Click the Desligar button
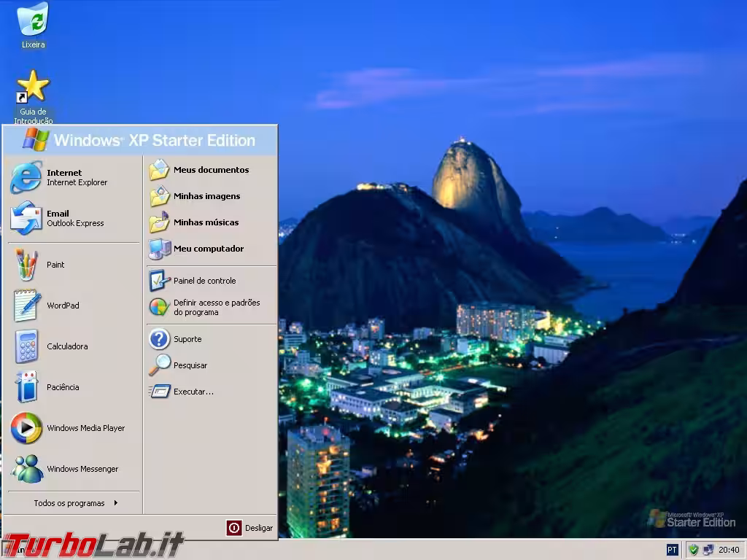 (x=249, y=527)
